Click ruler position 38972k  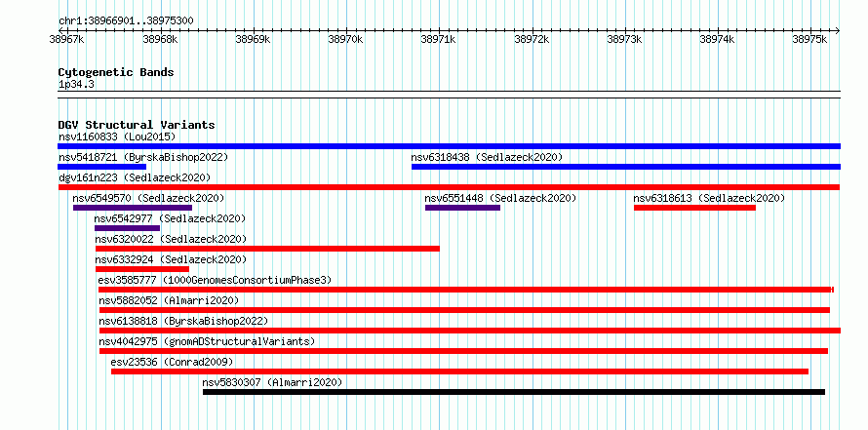pyautogui.click(x=533, y=39)
